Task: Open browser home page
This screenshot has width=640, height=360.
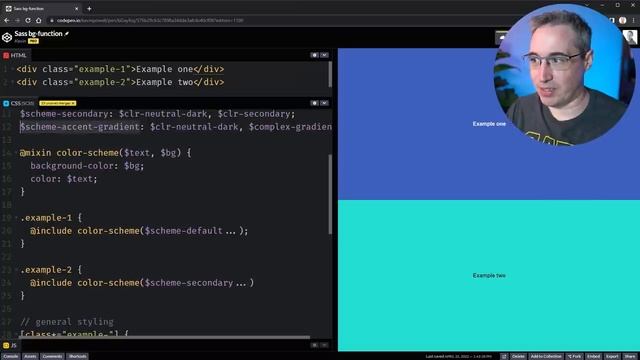Action: coord(38,20)
